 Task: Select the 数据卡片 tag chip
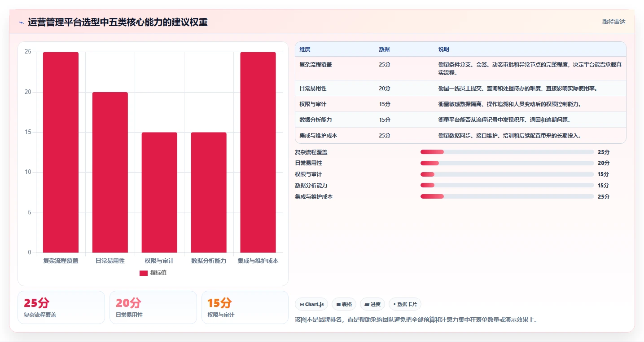(405, 304)
